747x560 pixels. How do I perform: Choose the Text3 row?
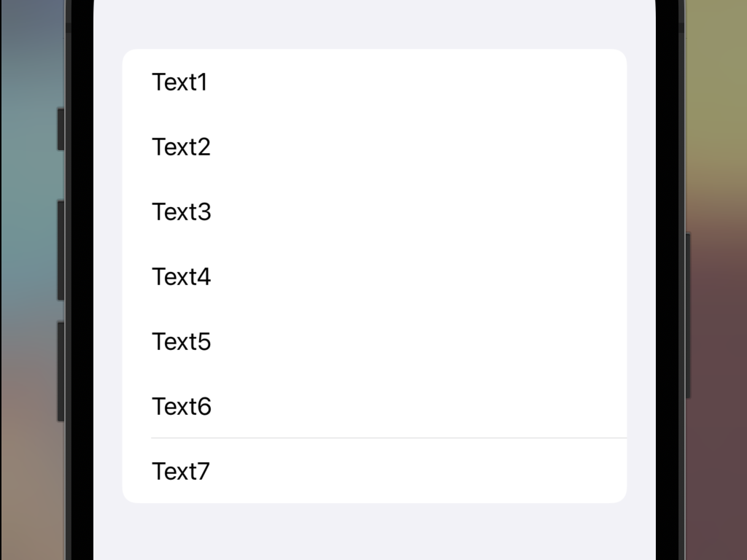click(374, 211)
